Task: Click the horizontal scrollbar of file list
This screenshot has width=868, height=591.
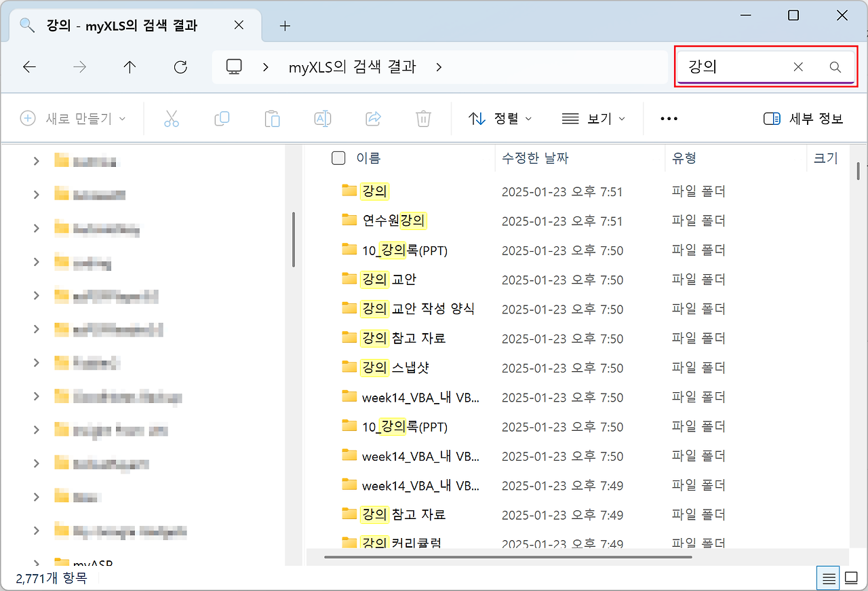Action: coord(508,557)
